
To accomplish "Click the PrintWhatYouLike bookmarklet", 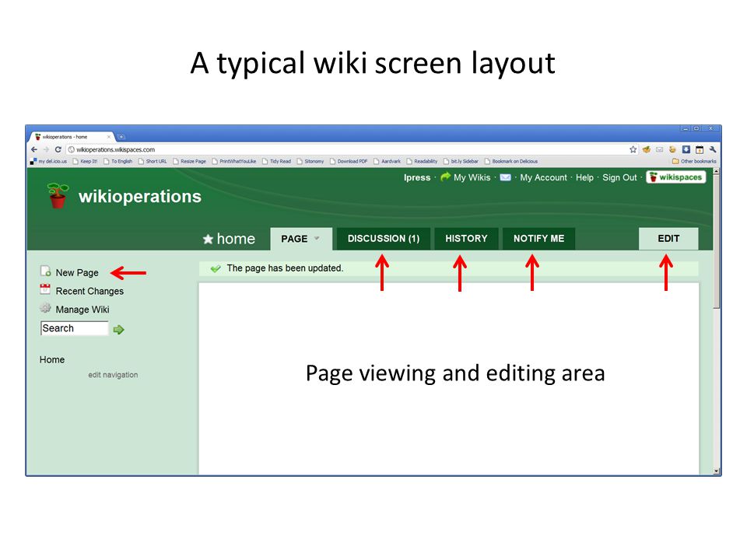I will pyautogui.click(x=234, y=162).
